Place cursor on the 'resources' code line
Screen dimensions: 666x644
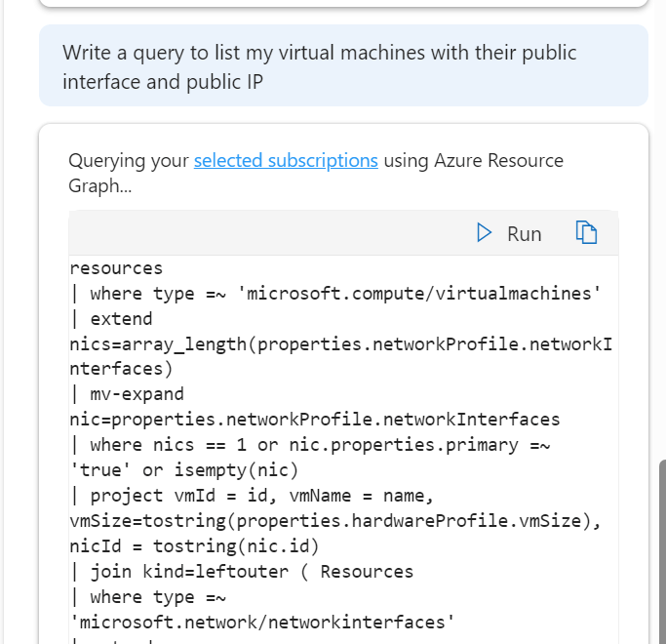[116, 267]
